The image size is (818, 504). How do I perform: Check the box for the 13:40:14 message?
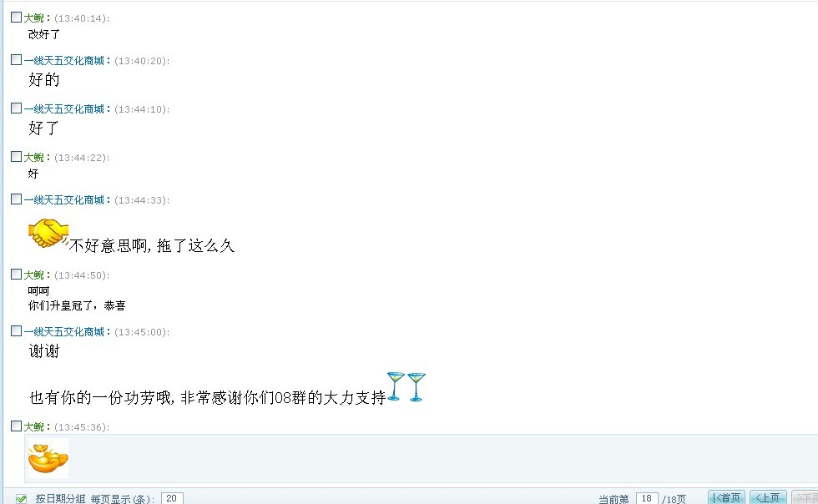[x=16, y=18]
